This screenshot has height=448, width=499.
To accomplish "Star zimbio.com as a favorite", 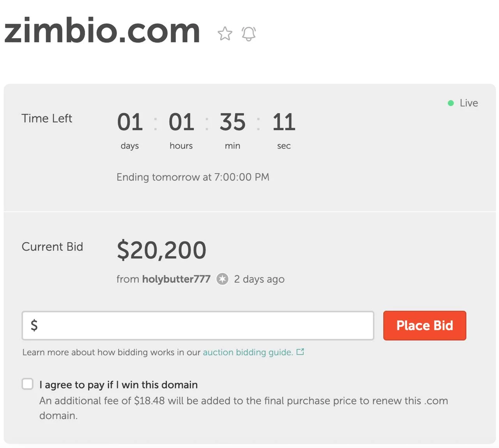I will (x=225, y=34).
